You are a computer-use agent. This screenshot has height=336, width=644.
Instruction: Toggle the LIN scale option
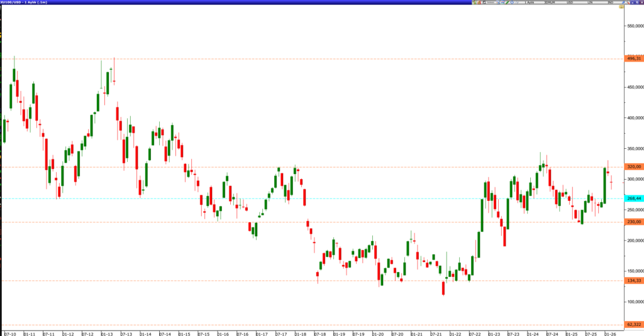tap(591, 3)
